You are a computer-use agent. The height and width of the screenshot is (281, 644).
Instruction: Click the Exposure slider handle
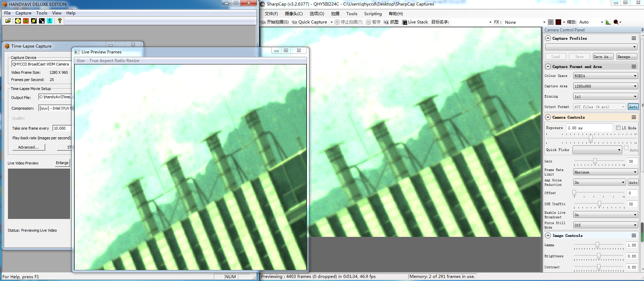point(591,139)
